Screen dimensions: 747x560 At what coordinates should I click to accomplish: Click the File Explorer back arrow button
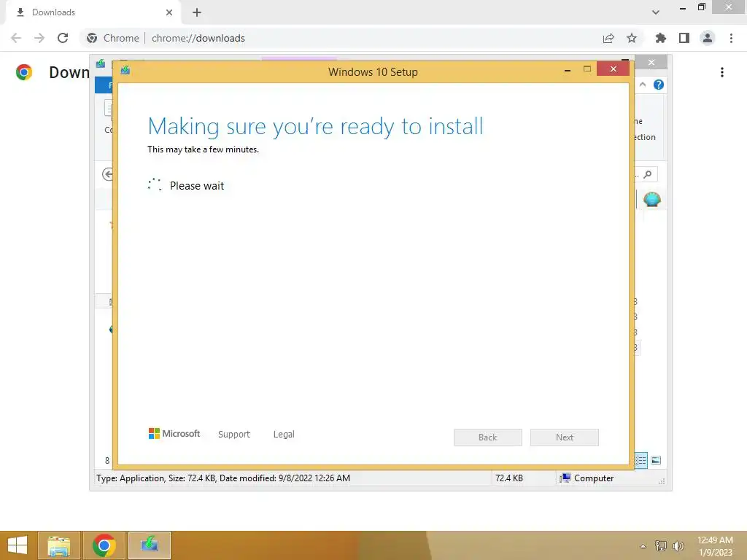[108, 174]
